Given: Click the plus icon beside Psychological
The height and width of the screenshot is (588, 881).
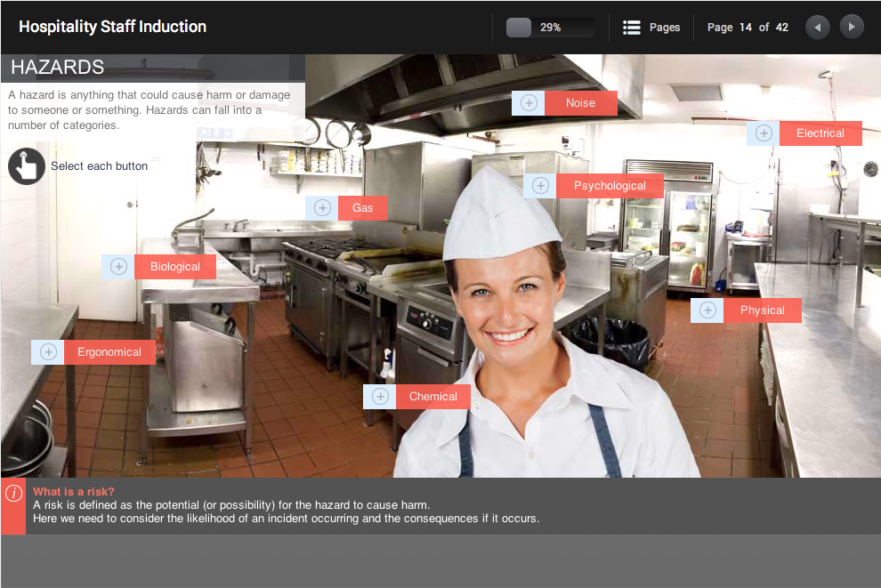Looking at the screenshot, I should 540,185.
